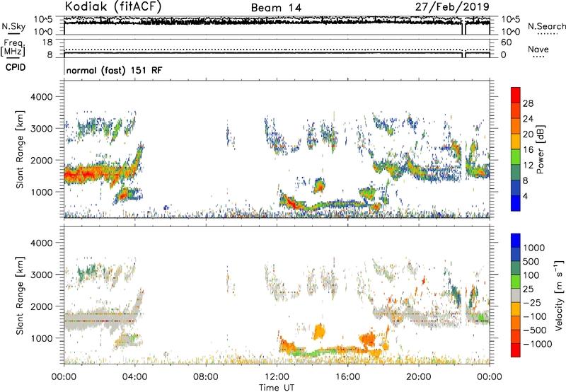Click the '4000' tick on power panel

(42, 97)
